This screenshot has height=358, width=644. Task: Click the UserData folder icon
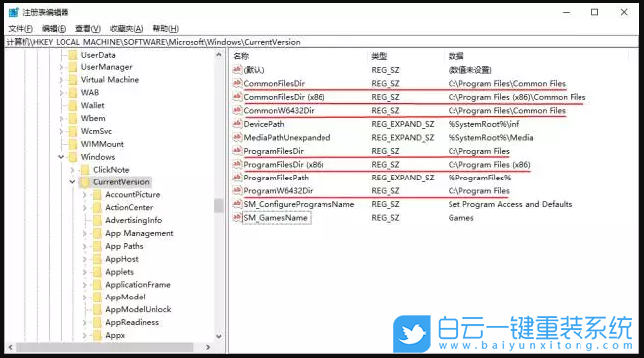pyautogui.click(x=73, y=55)
